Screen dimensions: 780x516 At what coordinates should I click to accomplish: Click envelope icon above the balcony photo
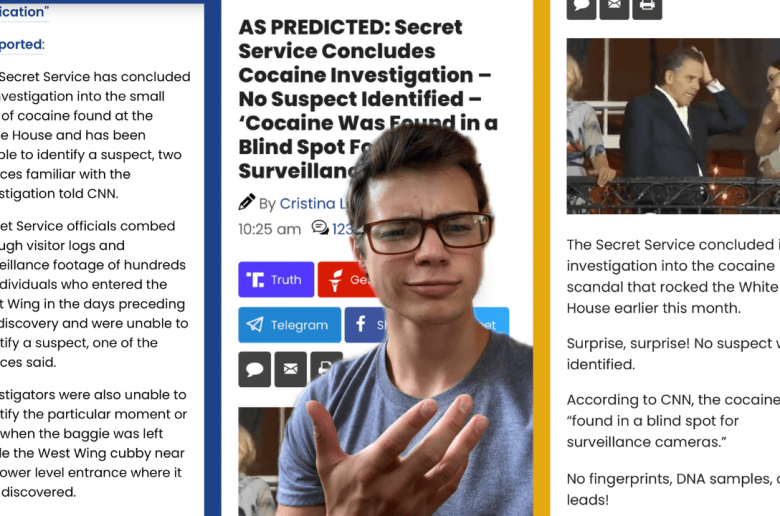point(614,8)
